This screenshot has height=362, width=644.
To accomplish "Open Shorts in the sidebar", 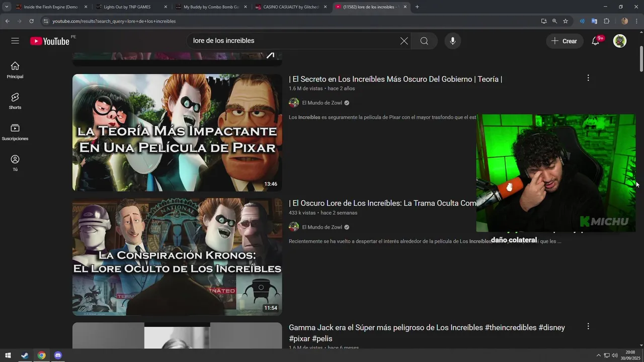I will [15, 101].
